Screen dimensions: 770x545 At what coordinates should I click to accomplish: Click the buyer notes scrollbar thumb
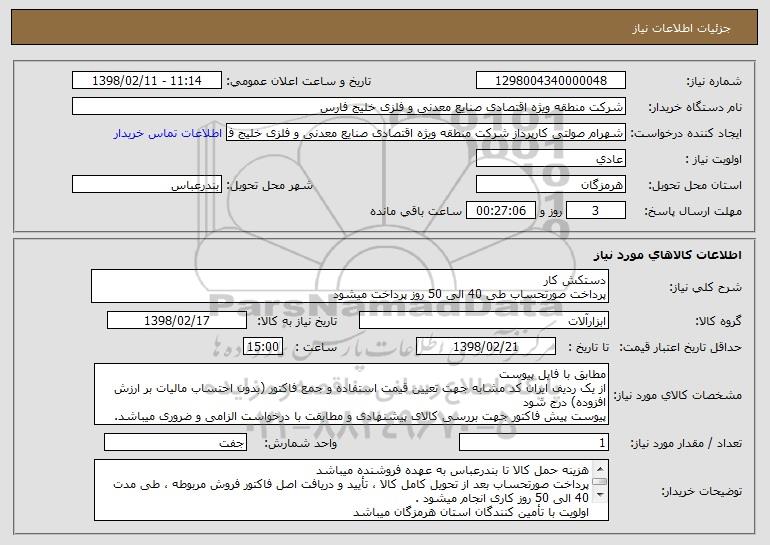coord(600,481)
